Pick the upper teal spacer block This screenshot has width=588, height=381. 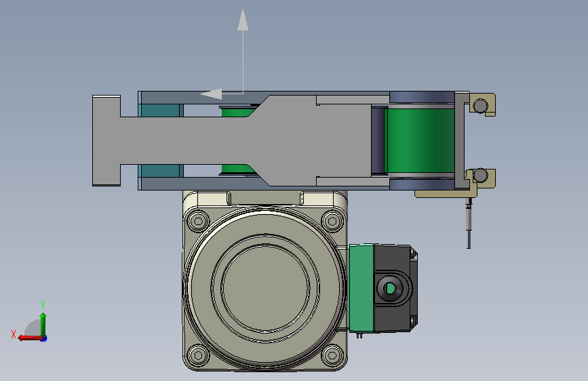161,111
